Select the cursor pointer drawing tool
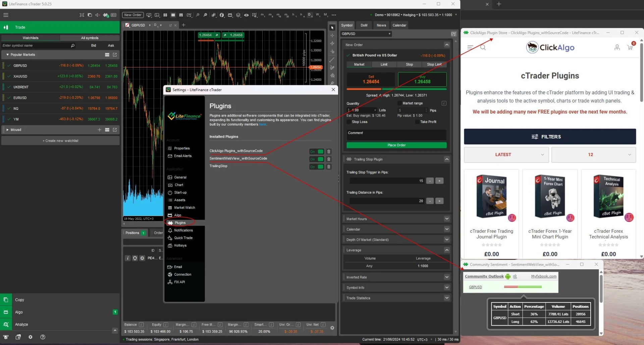 [x=332, y=28]
